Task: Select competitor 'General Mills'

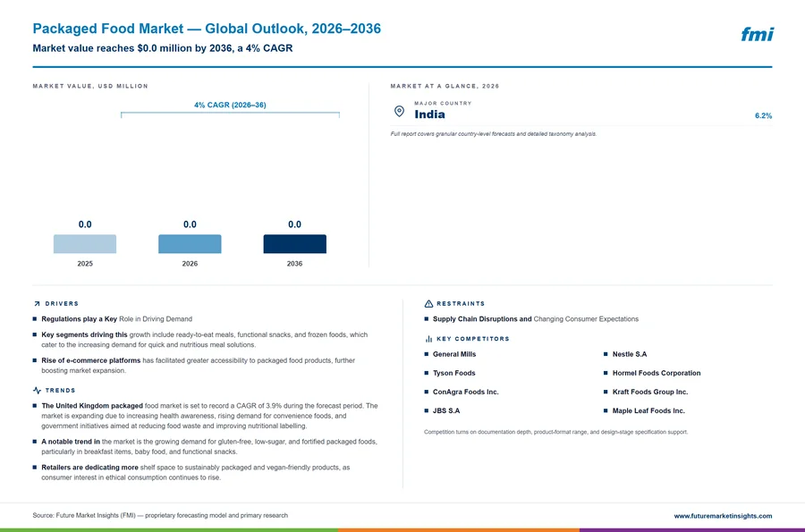Action: (454, 354)
